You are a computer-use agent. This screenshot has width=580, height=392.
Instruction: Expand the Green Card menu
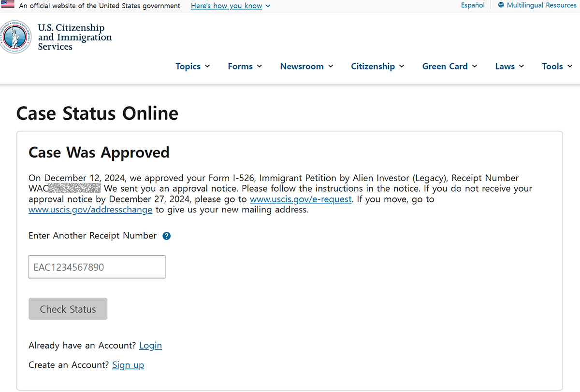pyautogui.click(x=450, y=67)
